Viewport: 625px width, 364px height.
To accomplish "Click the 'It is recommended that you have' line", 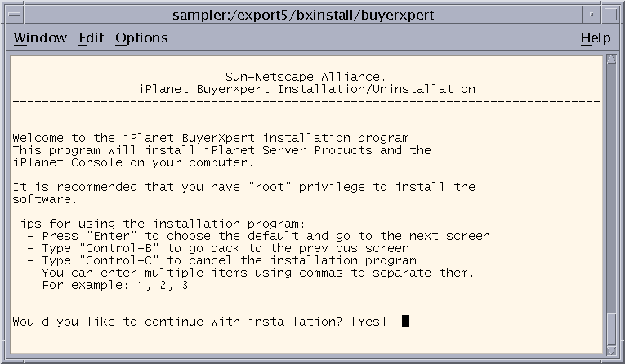I will [x=244, y=187].
